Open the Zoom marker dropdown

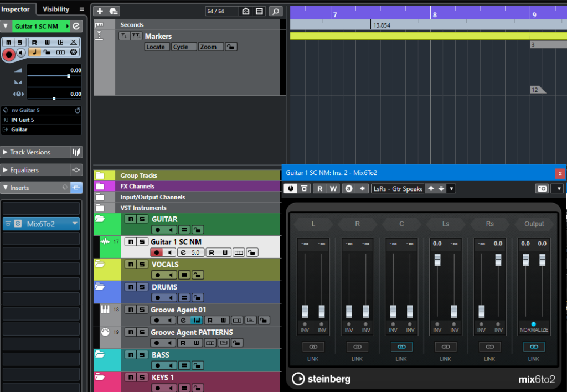[x=210, y=47]
